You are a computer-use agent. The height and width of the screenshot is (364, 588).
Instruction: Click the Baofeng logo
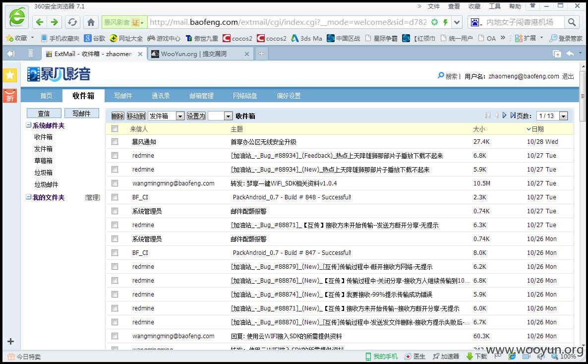coord(59,74)
